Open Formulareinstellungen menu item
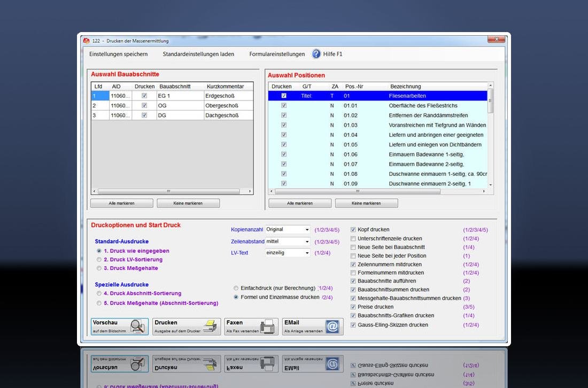588x388 pixels. (277, 54)
